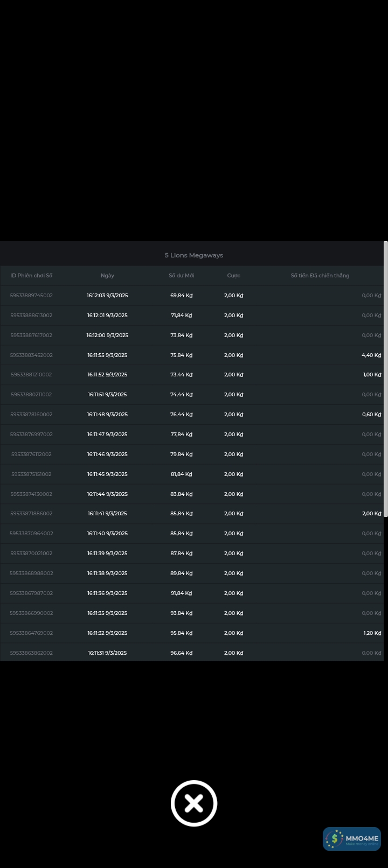Click the 16:11:41 9/3/2025 date entry
Image resolution: width=388 pixels, height=868 pixels.
pyautogui.click(x=107, y=514)
